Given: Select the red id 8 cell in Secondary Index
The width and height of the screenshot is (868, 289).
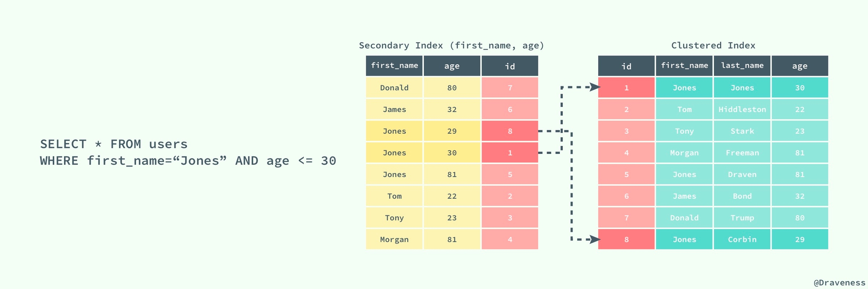Looking at the screenshot, I should 509,131.
